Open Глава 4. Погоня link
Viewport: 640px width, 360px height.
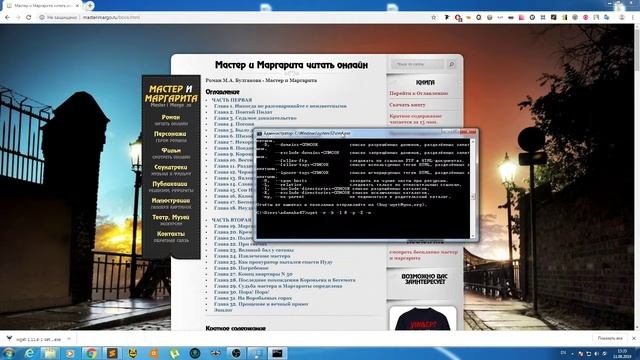click(234, 124)
